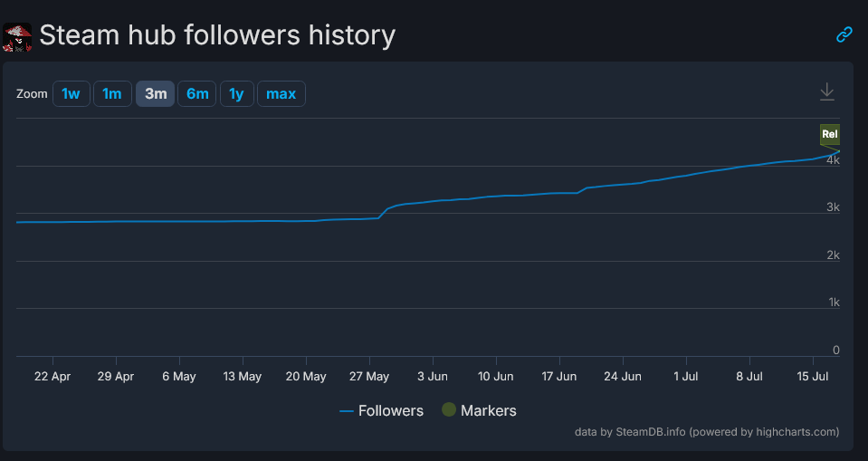868x461 pixels.
Task: Click the blue Followers legend line symbol
Action: (347, 411)
